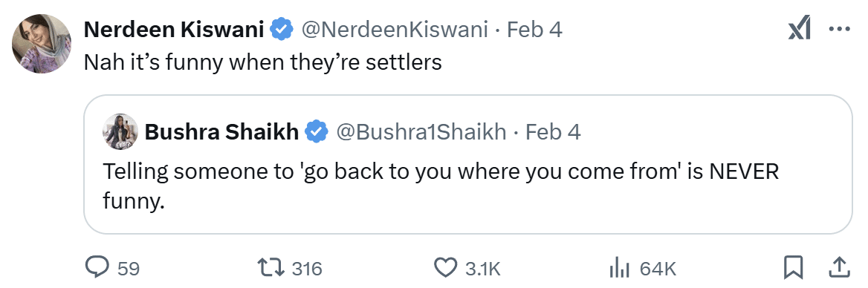Repost using the retweet icon

click(x=271, y=268)
